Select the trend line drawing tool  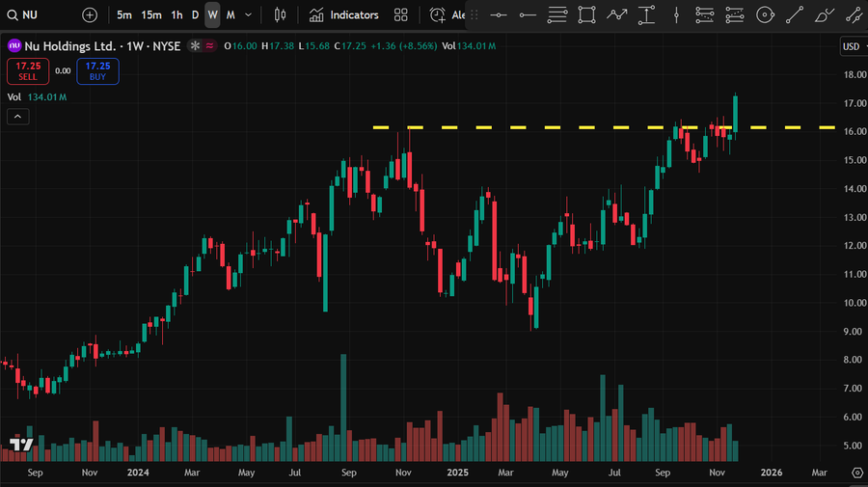[x=794, y=15]
